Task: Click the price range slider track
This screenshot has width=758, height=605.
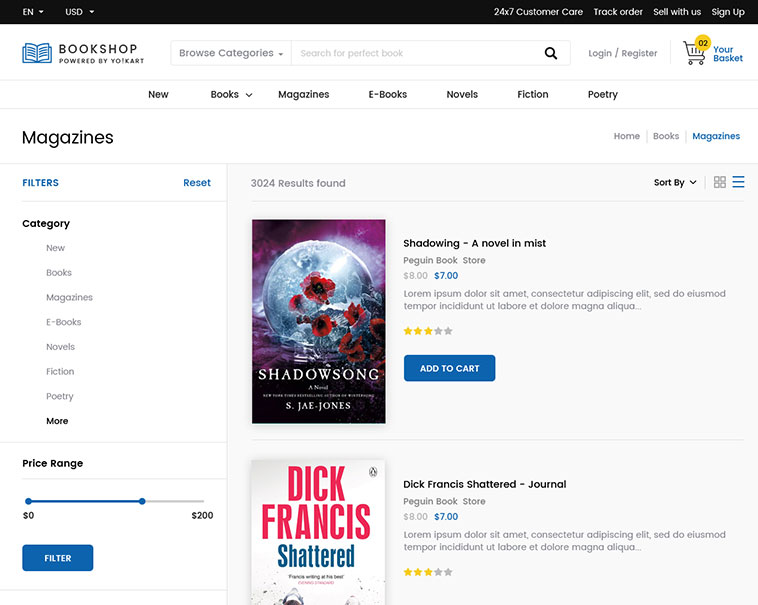Action: tap(115, 501)
